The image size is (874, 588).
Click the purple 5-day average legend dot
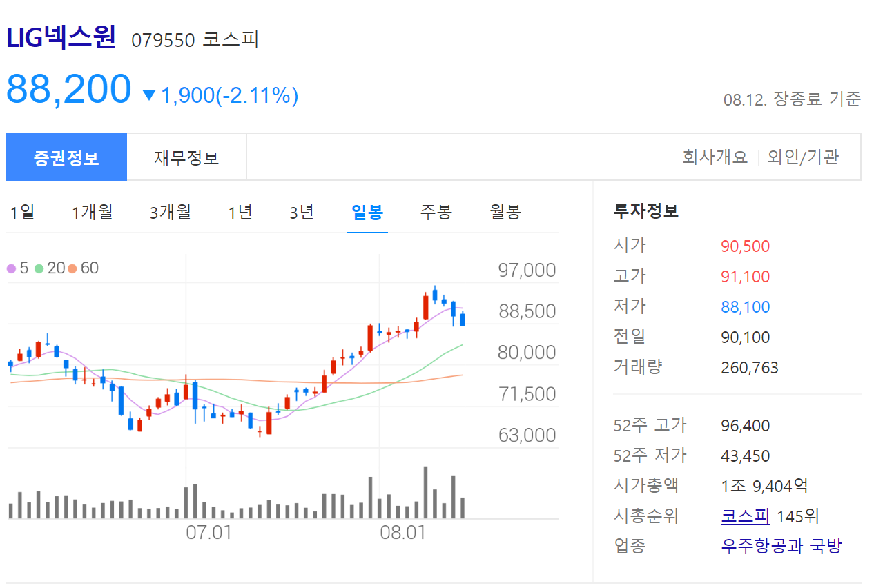pos(11,268)
